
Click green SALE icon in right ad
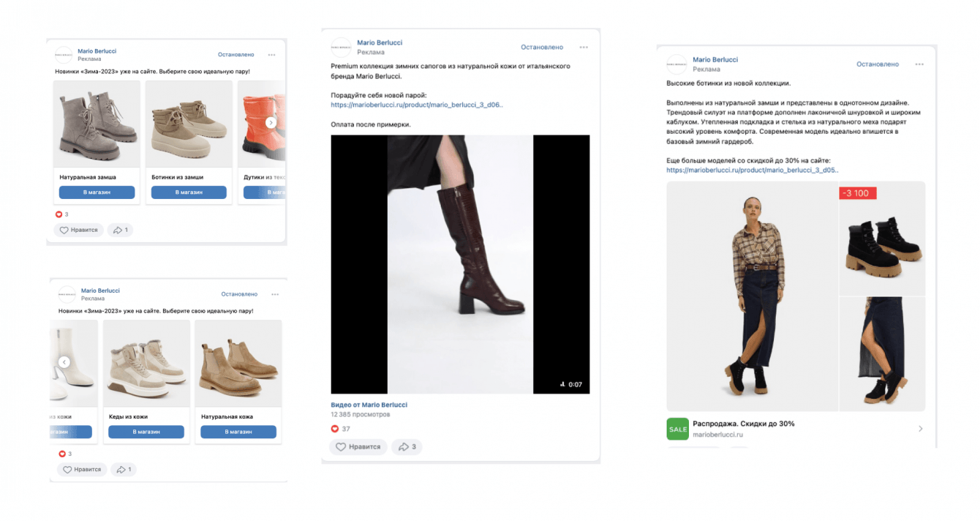(x=678, y=429)
